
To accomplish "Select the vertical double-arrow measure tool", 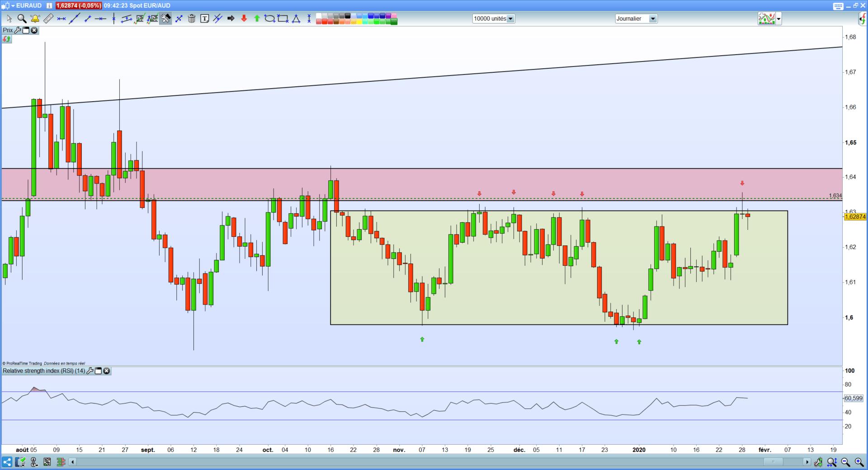I will pos(309,19).
